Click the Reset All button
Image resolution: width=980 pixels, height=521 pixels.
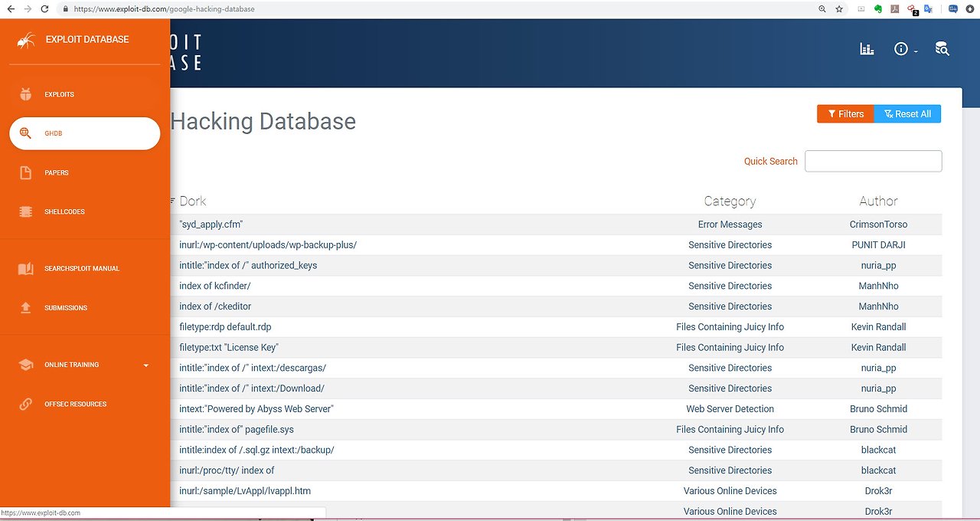coord(907,113)
